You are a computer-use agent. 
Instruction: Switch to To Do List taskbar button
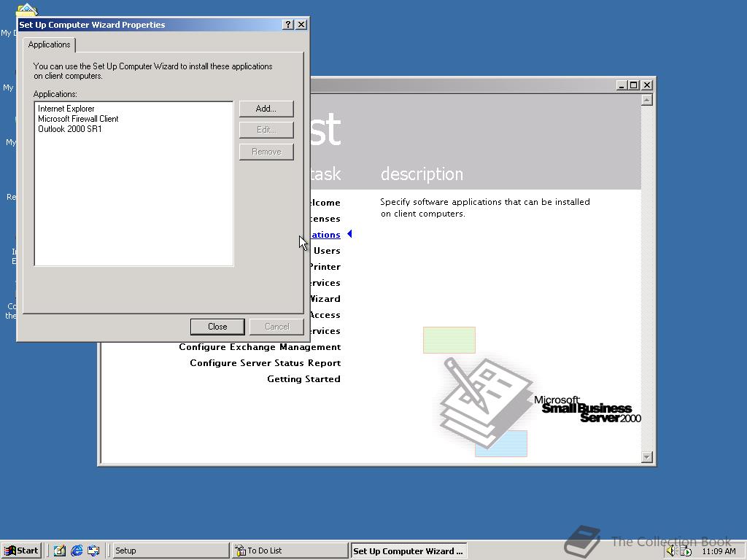pos(290,551)
